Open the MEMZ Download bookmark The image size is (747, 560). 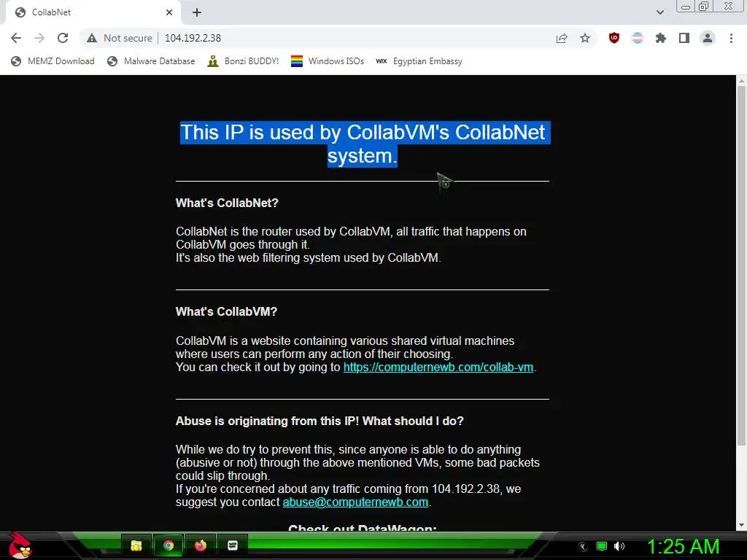(x=53, y=61)
